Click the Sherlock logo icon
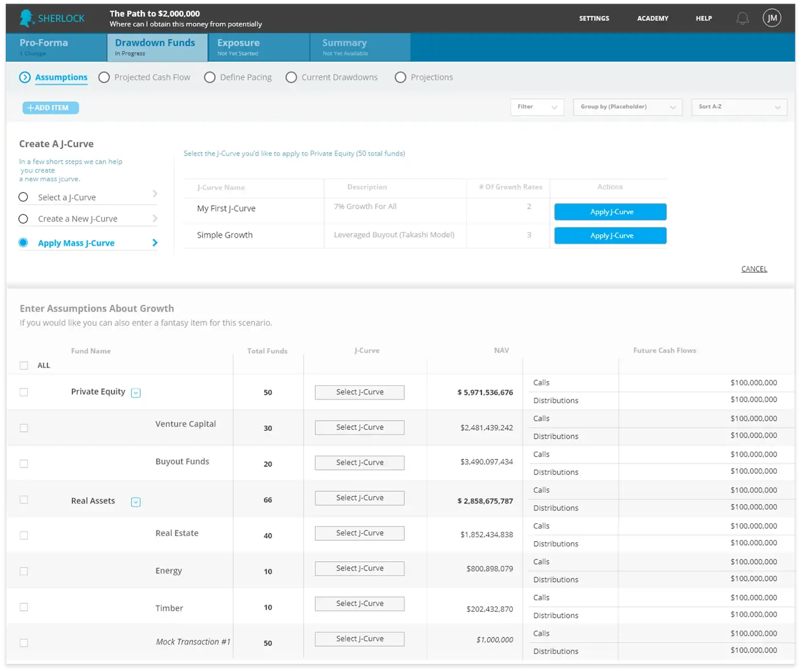 [x=27, y=18]
